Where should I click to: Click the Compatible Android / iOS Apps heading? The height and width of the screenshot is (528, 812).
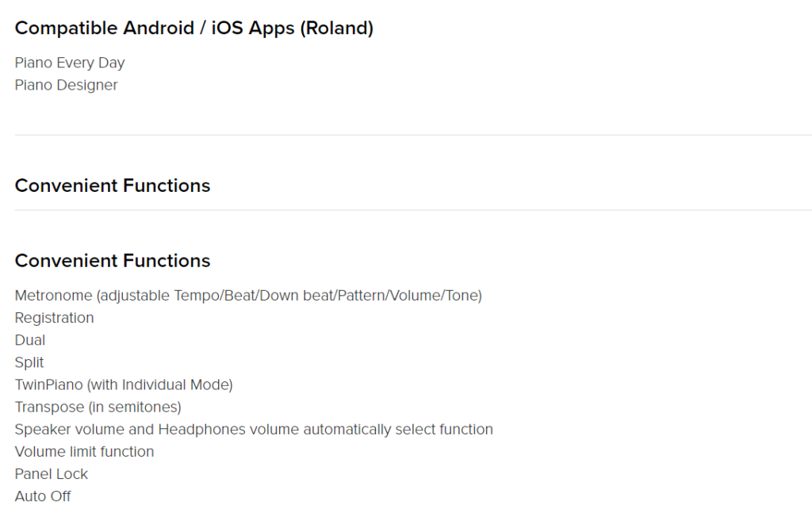point(194,28)
